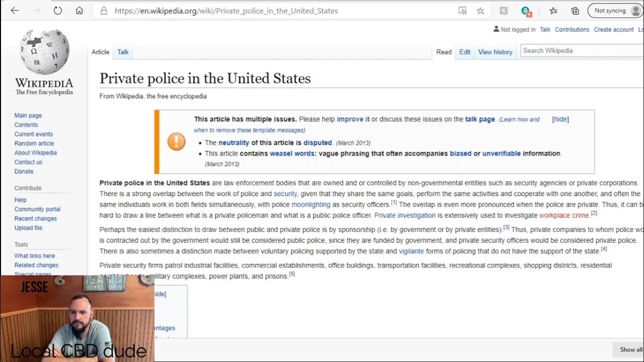Open Current events sidebar link
The height and width of the screenshot is (362, 644).
click(x=34, y=134)
